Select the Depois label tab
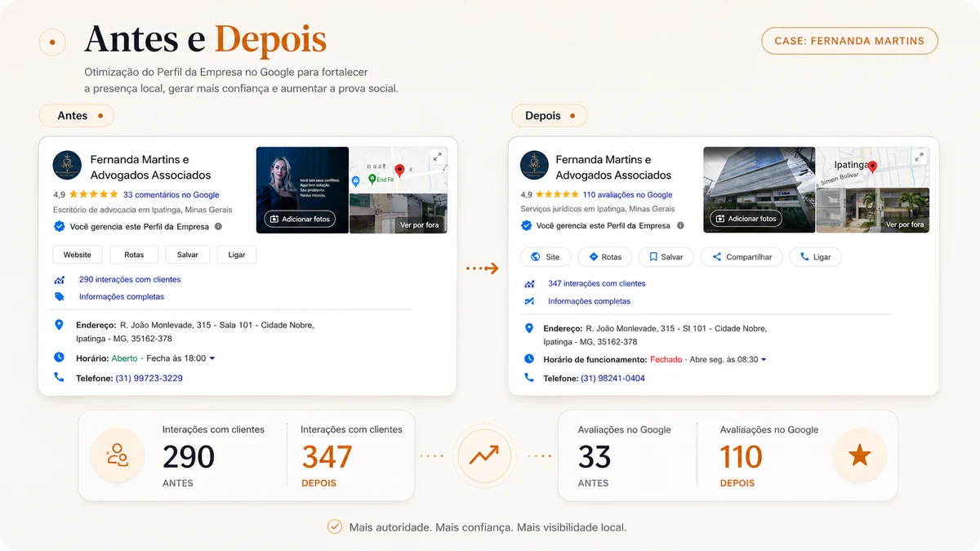Screen dimensions: 980x551 (x=550, y=116)
